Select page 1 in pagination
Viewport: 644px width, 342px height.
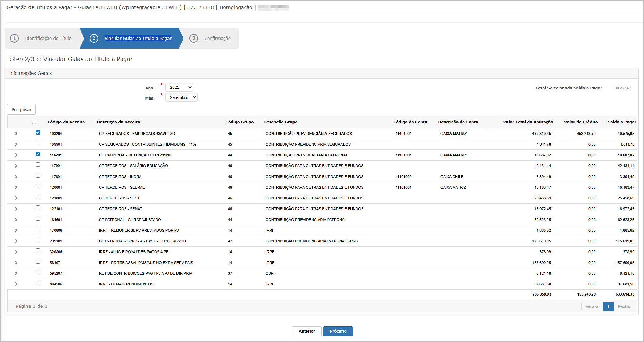click(608, 307)
